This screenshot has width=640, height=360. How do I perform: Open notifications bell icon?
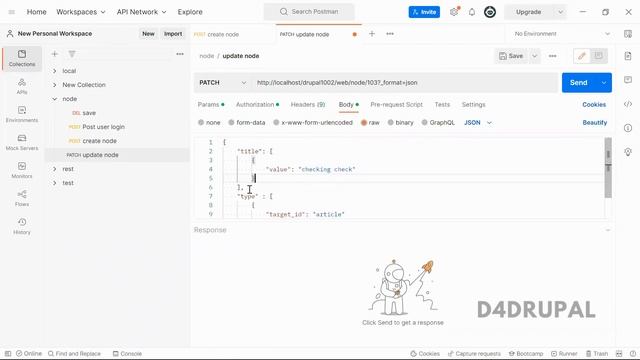coord(472,12)
